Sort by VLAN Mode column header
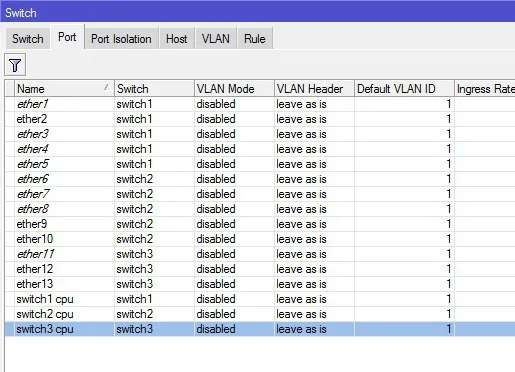The width and height of the screenshot is (515, 372). click(x=234, y=89)
